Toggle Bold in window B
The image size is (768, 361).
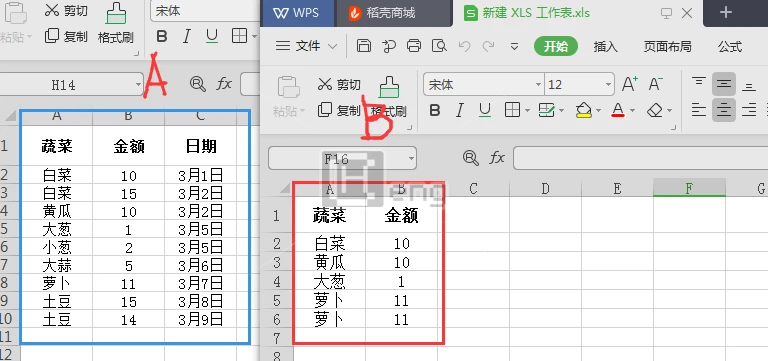pos(434,110)
